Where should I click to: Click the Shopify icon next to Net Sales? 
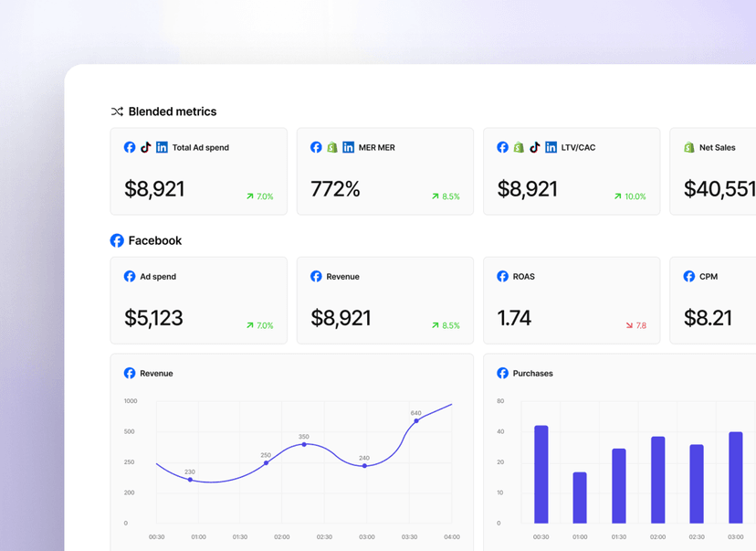(x=689, y=147)
